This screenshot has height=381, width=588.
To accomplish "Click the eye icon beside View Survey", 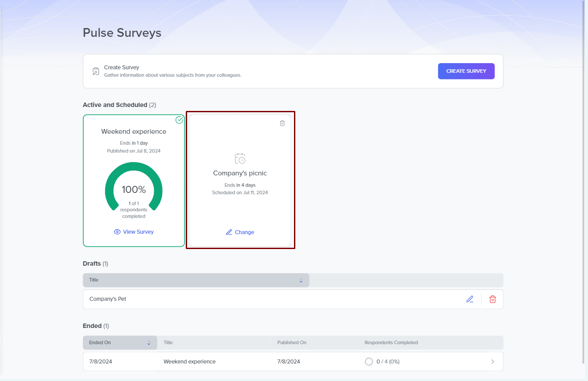I will (x=117, y=232).
